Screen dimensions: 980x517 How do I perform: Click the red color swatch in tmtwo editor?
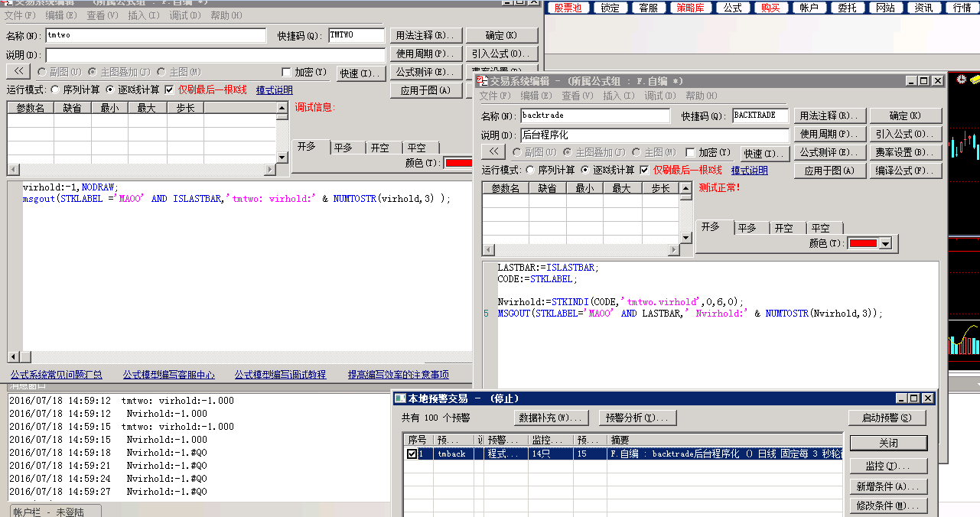coord(457,163)
